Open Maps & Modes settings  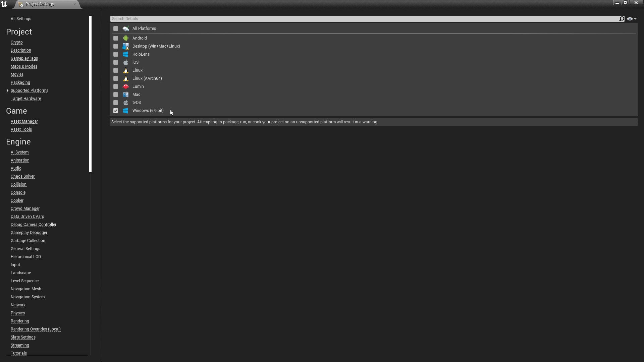24,66
